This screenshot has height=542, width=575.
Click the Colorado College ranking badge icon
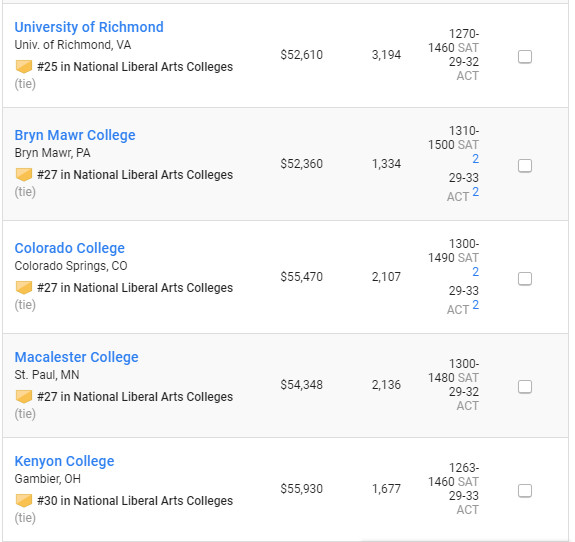[x=24, y=288]
